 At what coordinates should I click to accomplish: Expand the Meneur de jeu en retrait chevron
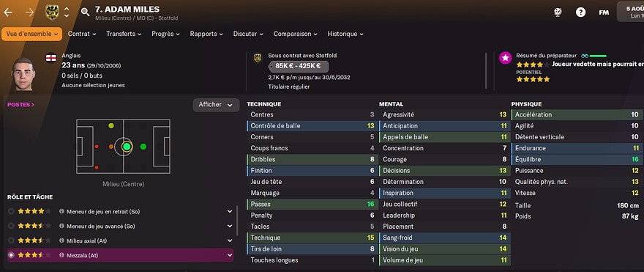pyautogui.click(x=230, y=211)
